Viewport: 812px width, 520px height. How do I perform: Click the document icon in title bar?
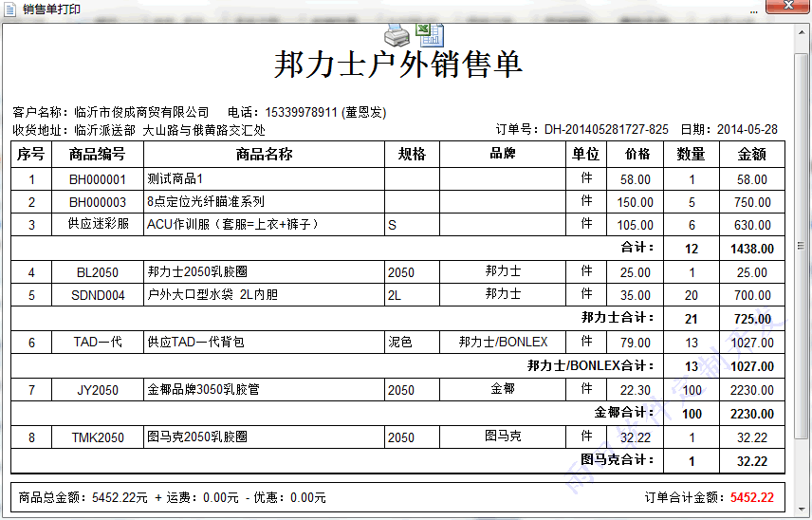click(9, 9)
